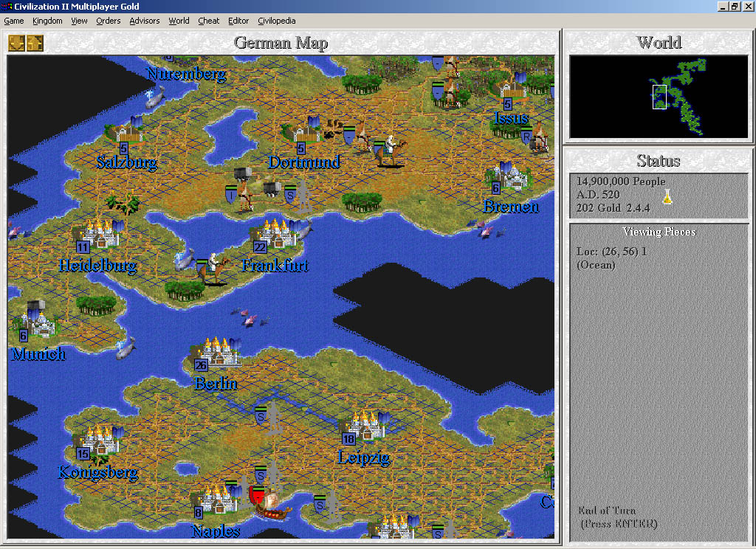This screenshot has width=756, height=549.
Task: Click the fish resource south of Frankfurt
Action: (x=250, y=317)
